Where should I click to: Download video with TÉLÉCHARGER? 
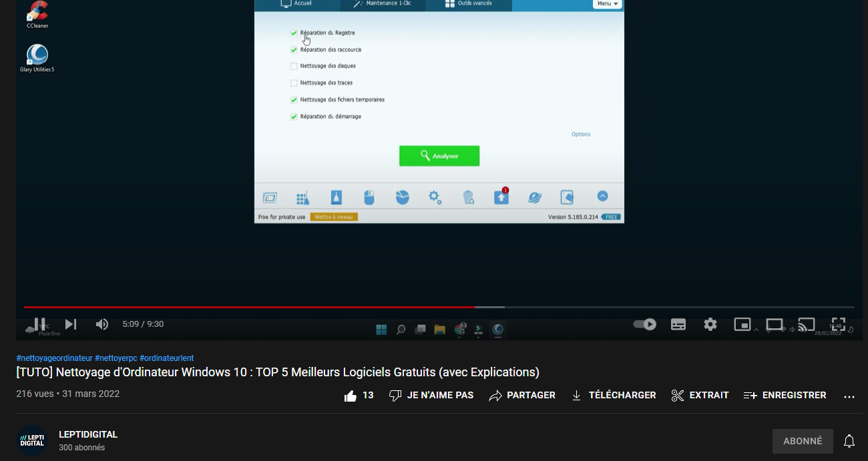[614, 396]
